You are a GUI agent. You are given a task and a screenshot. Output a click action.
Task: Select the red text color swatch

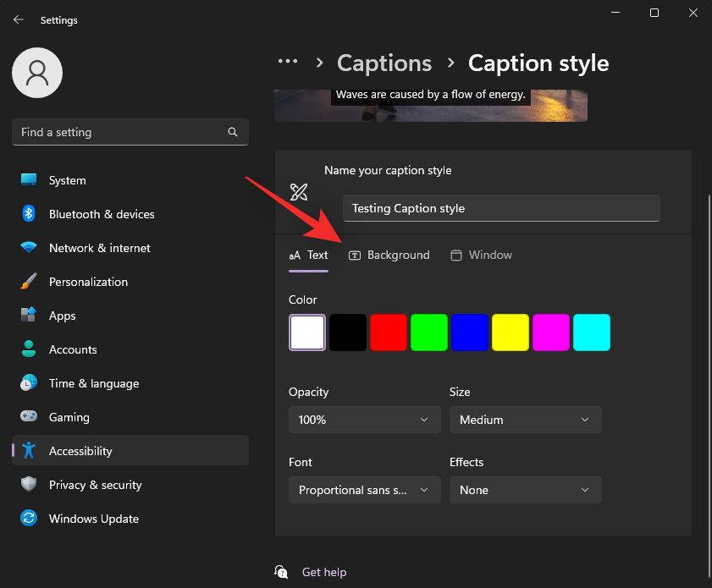[389, 332]
